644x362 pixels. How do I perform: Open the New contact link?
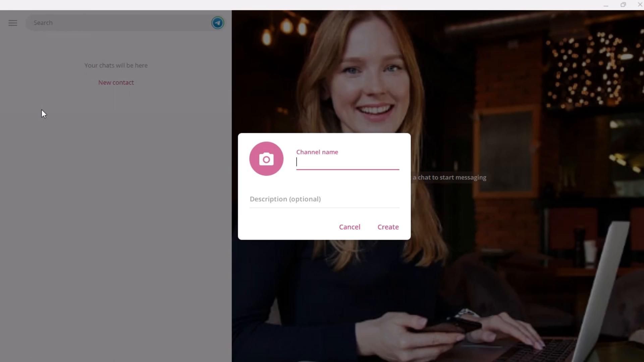(x=116, y=82)
